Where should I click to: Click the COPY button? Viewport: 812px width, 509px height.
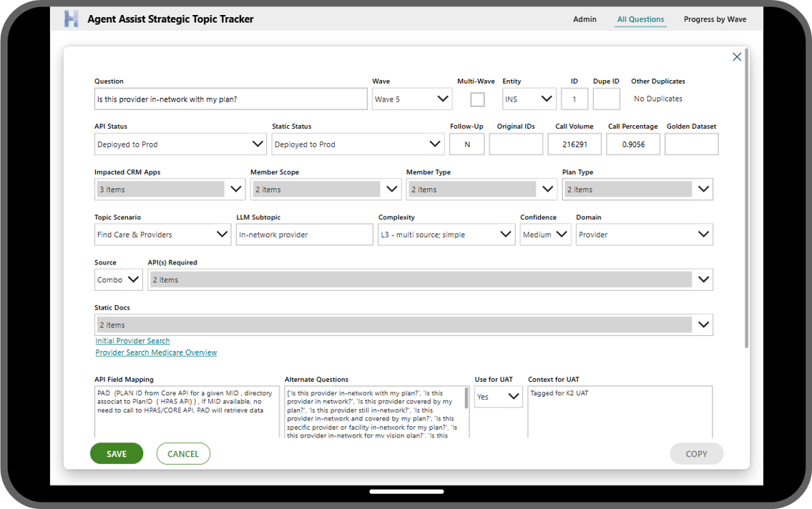point(696,454)
